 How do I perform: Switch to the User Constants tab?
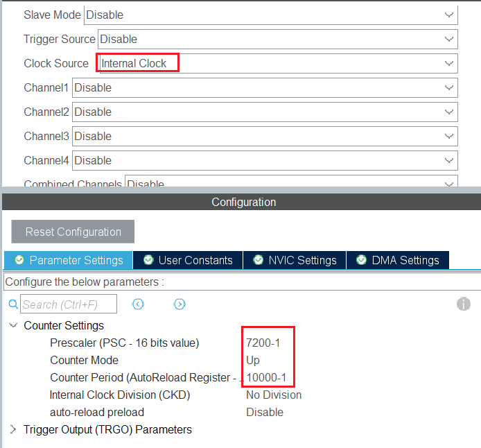[188, 260]
